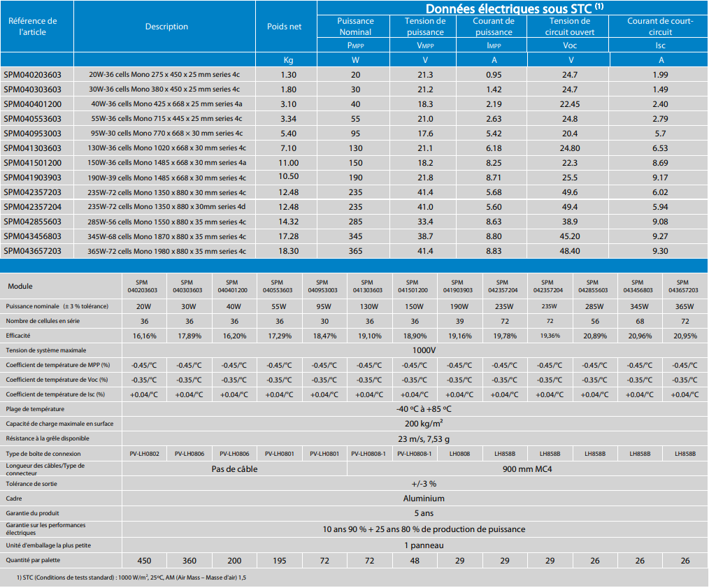Select junction box type 'PV-LH0802'

tap(144, 454)
